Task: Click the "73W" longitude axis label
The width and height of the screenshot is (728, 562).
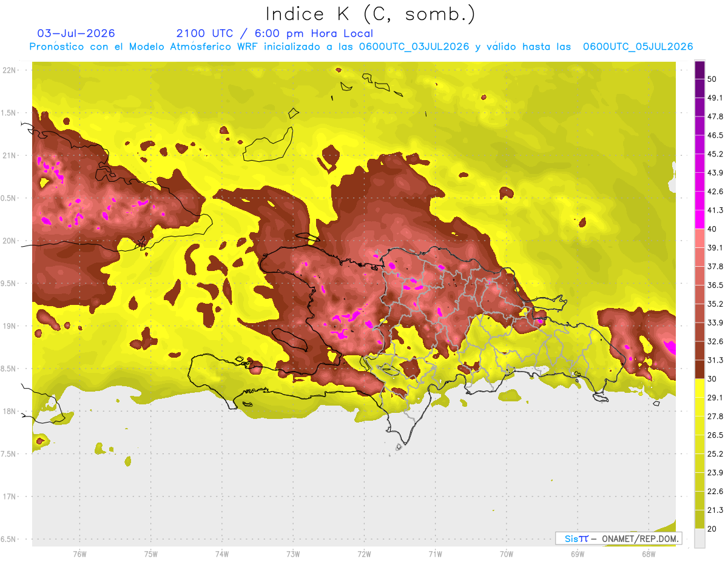Action: point(293,554)
